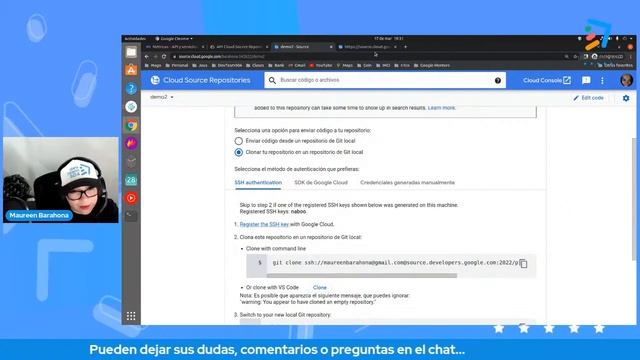Screen dimensions: 640x360
Task: Select the API Cloud Source Repositories browser tab
Action: (239, 47)
